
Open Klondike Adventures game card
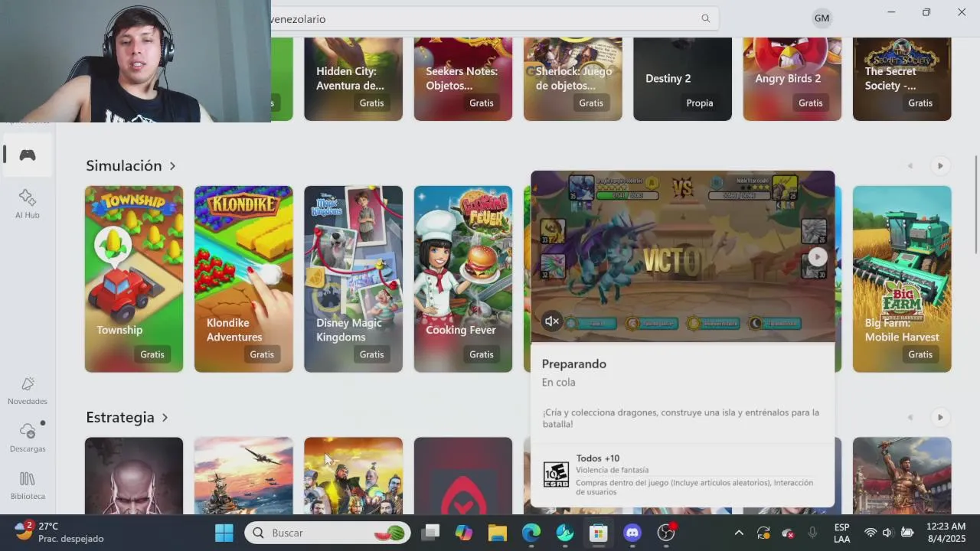pos(243,279)
